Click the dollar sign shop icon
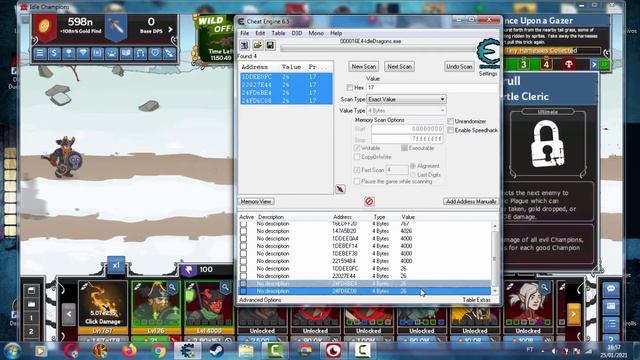640x360 pixels. [x=54, y=53]
